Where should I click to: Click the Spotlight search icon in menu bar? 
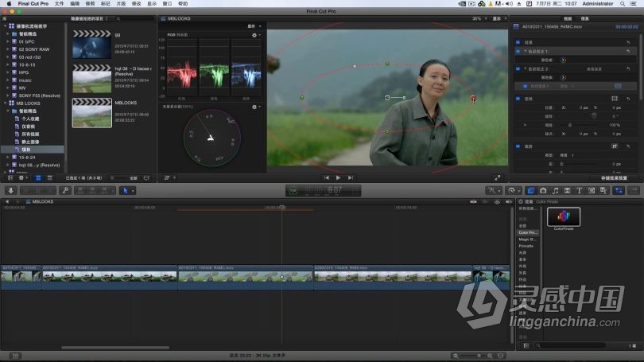pos(623,4)
